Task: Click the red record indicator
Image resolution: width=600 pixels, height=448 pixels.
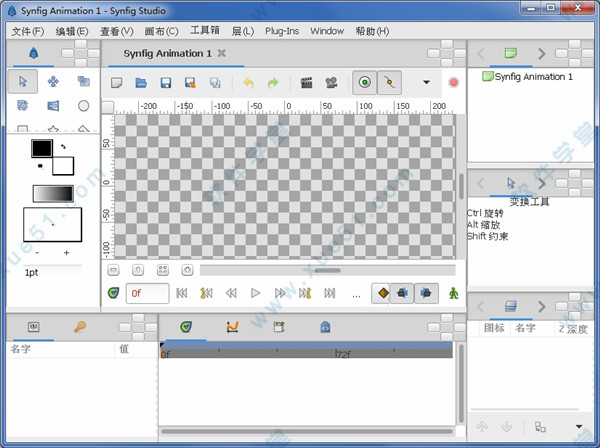Action: (453, 82)
